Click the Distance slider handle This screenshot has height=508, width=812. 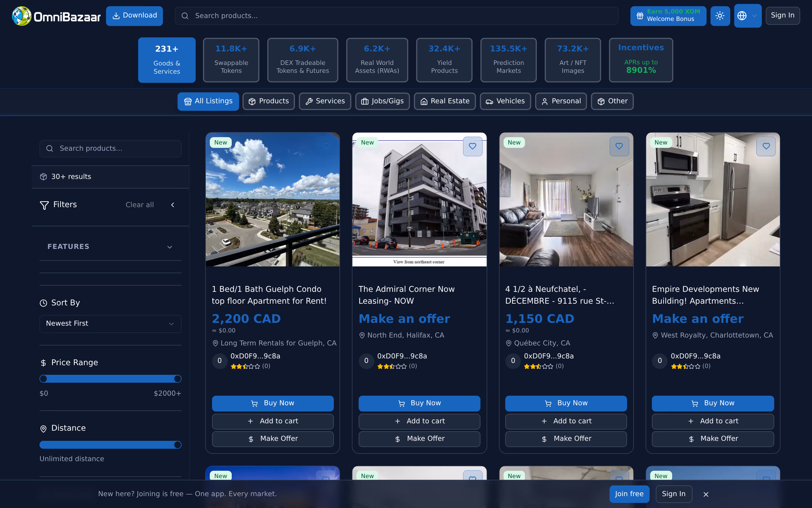178,445
